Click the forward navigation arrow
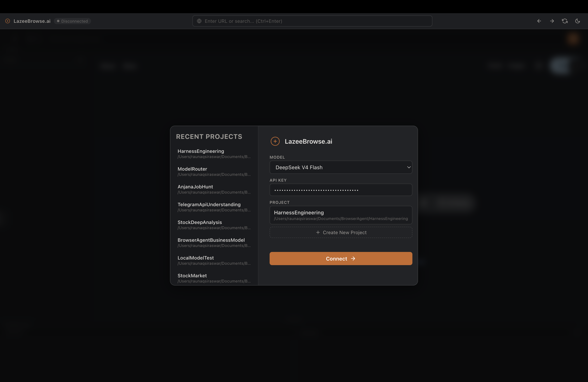The width and height of the screenshot is (588, 382). pos(552,21)
